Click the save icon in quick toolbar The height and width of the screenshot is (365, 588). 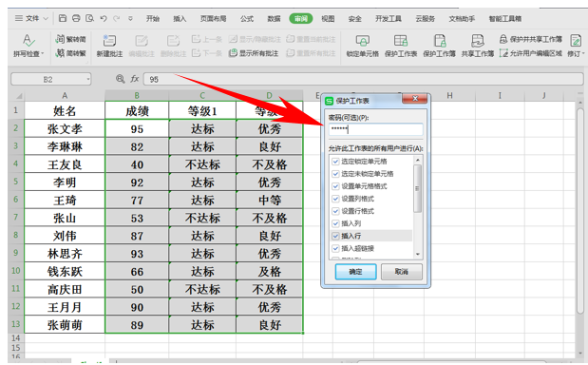click(63, 18)
